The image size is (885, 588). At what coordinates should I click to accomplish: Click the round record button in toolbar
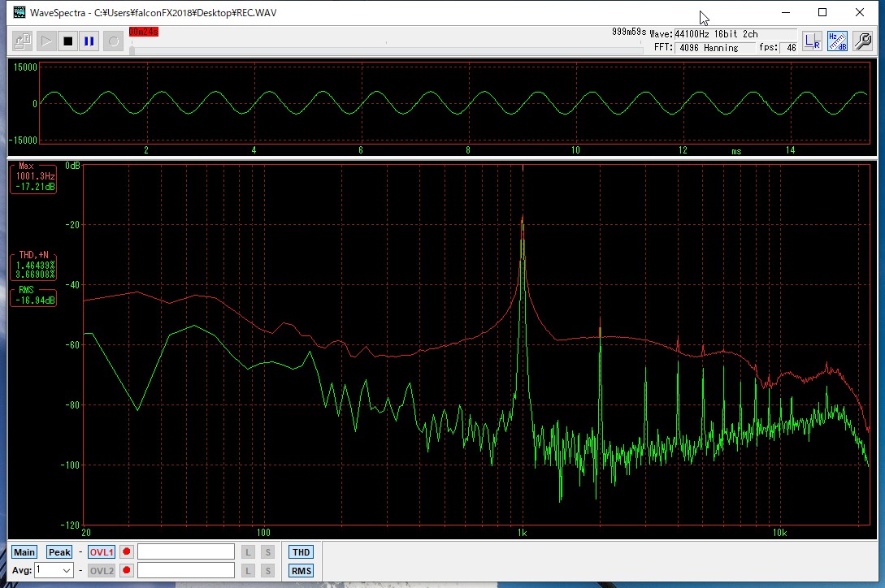[x=113, y=41]
